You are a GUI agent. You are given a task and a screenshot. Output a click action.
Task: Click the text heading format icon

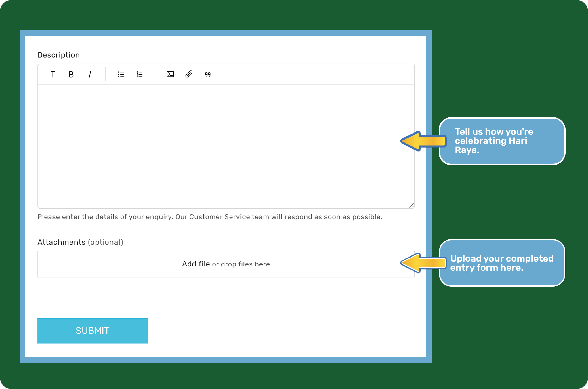(53, 74)
